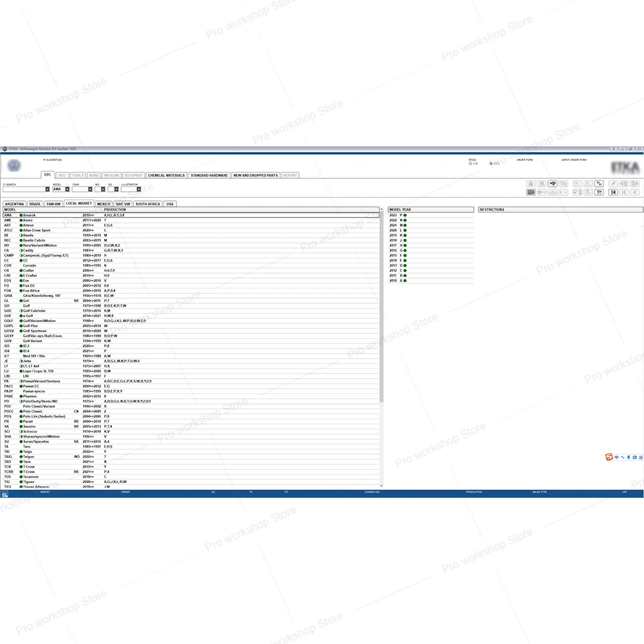Click the pushpin icon in the toolbar
Screen dimensions: 644x644
[x=613, y=184]
